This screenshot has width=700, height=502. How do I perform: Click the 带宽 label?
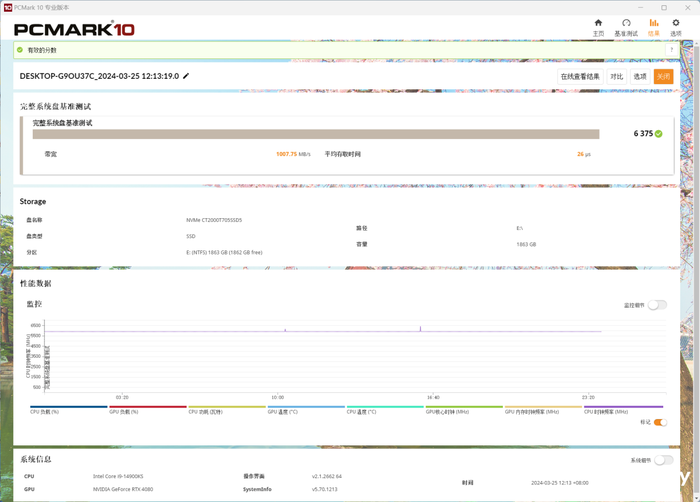click(50, 154)
